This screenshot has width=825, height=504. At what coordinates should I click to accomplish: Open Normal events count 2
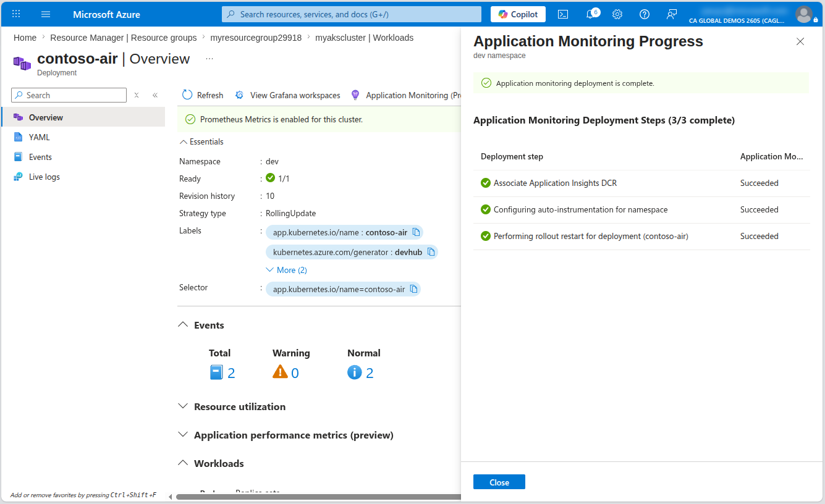pos(370,372)
